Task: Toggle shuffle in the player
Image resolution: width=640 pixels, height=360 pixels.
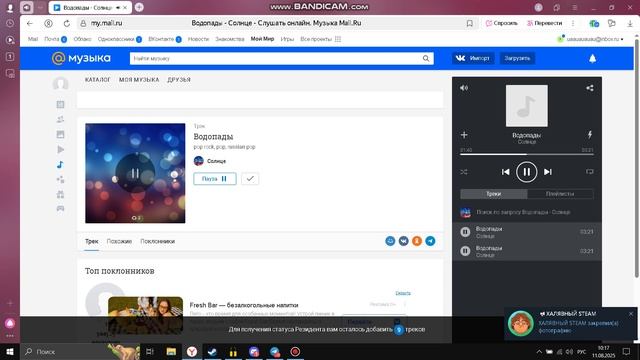Action: [x=464, y=172]
